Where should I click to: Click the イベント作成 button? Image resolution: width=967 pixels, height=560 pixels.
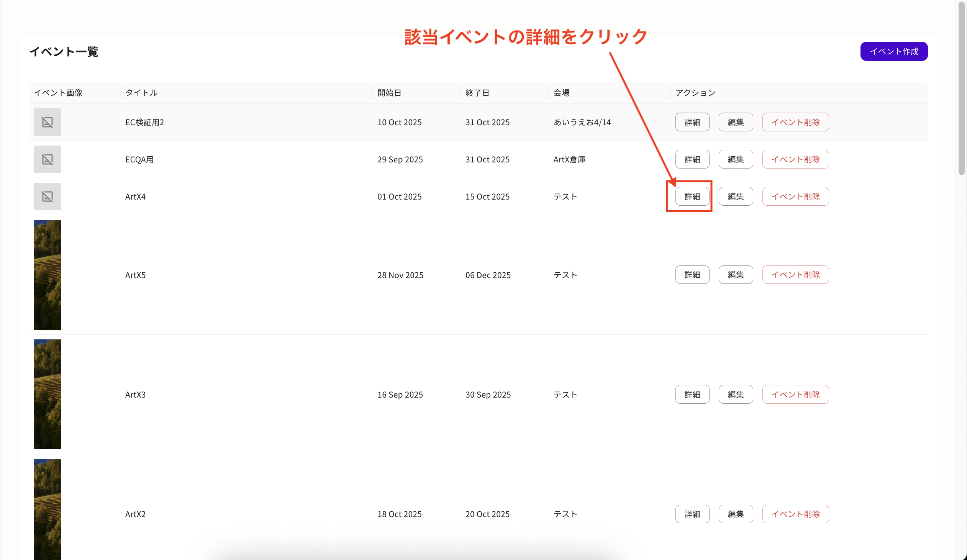[x=893, y=51]
